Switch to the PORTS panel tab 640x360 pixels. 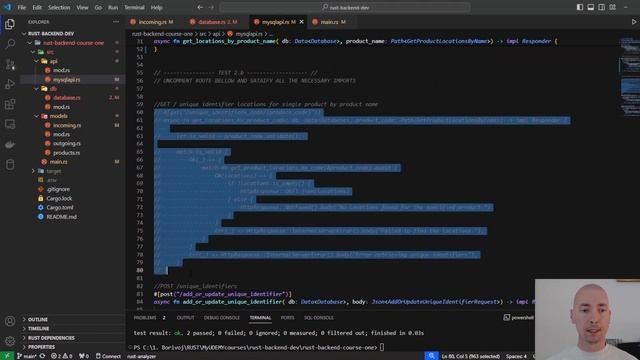click(287, 318)
